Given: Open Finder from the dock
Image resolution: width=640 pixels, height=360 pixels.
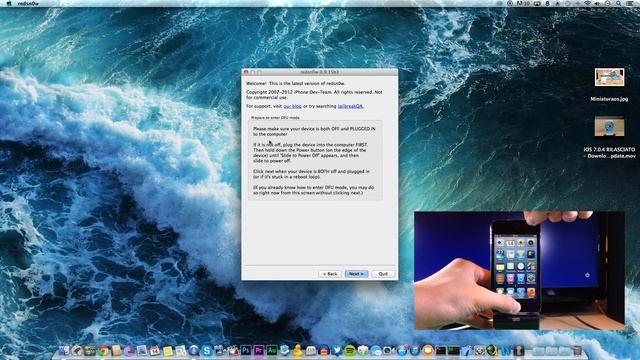Looking at the screenshot, I should click(64, 351).
